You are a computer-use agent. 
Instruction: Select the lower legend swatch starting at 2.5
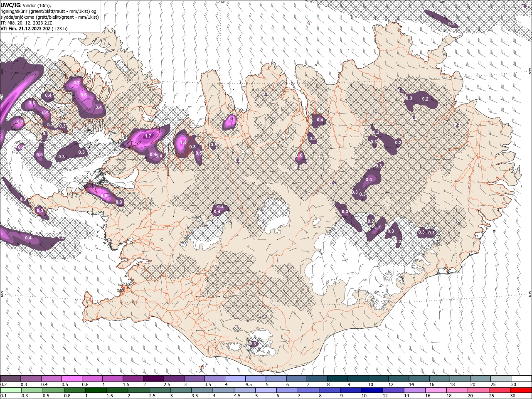(x=160, y=390)
